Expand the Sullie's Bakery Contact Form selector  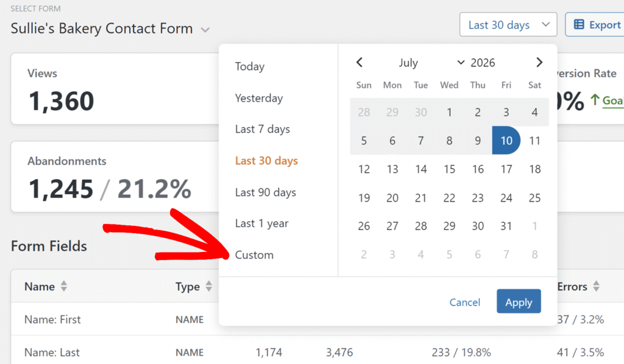click(205, 30)
